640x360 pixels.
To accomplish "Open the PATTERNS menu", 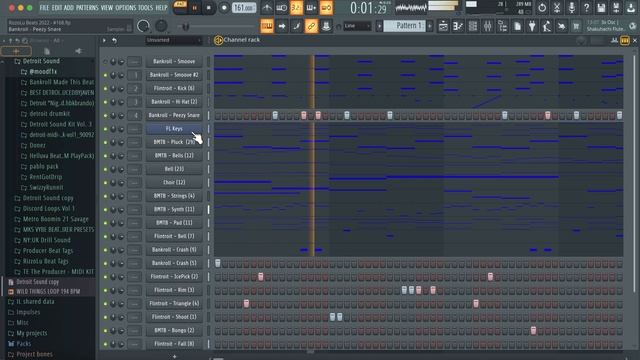I will pyautogui.click(x=87, y=8).
